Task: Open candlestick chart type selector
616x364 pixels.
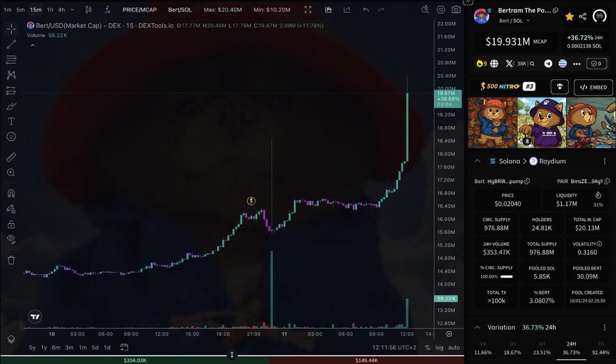Action: point(88,9)
